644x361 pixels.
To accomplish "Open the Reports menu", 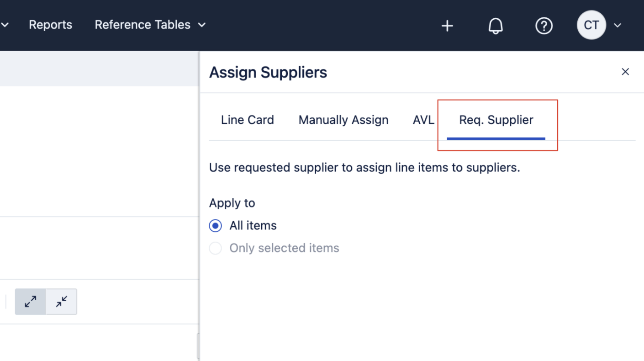I will click(50, 25).
